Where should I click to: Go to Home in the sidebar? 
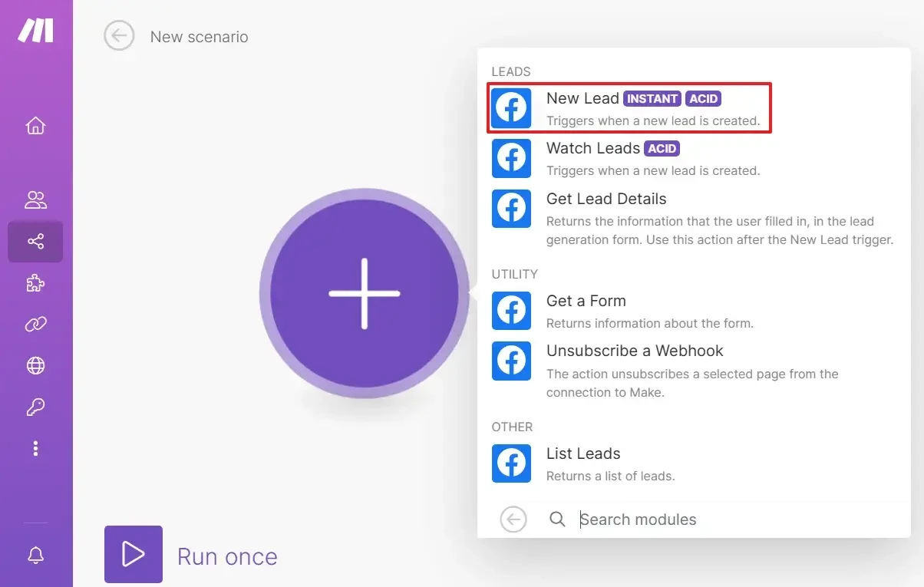(35, 125)
